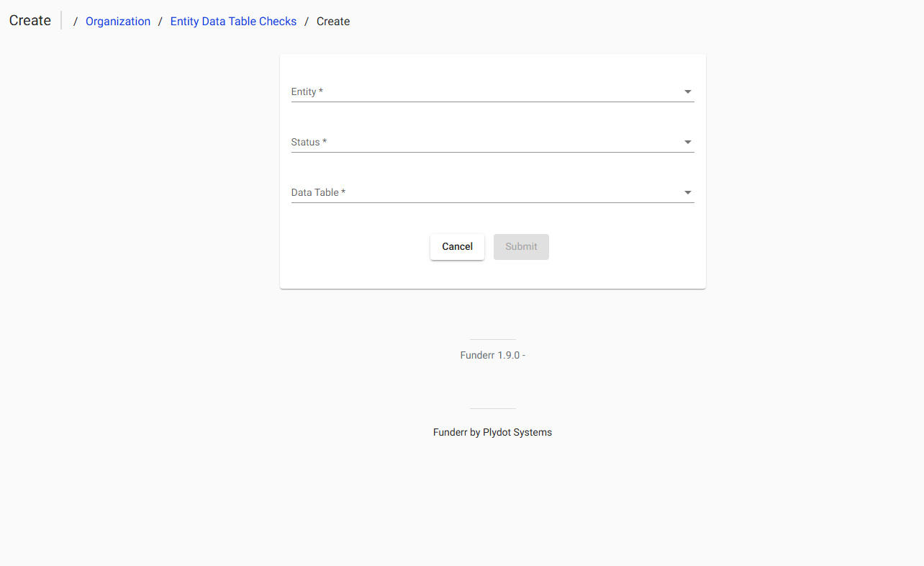924x566 pixels.
Task: Click the Create breadcrumb entry
Action: 332,21
